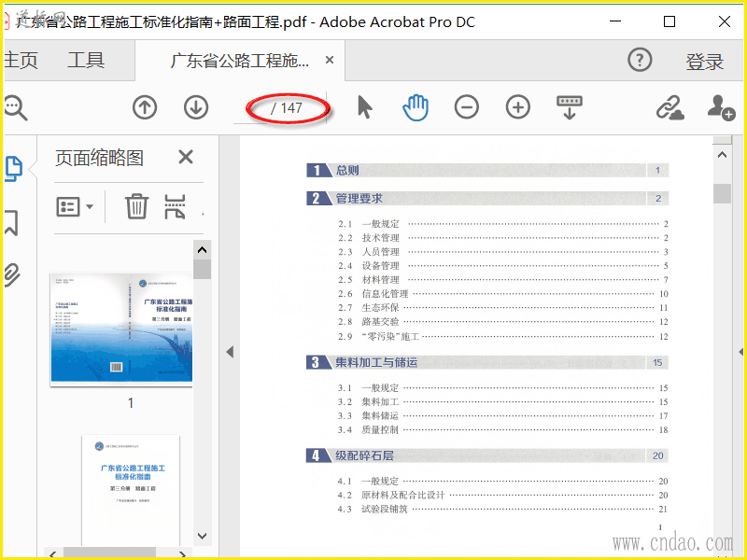747x560 pixels.
Task: Open bookmarks panel icon
Action: (11, 222)
